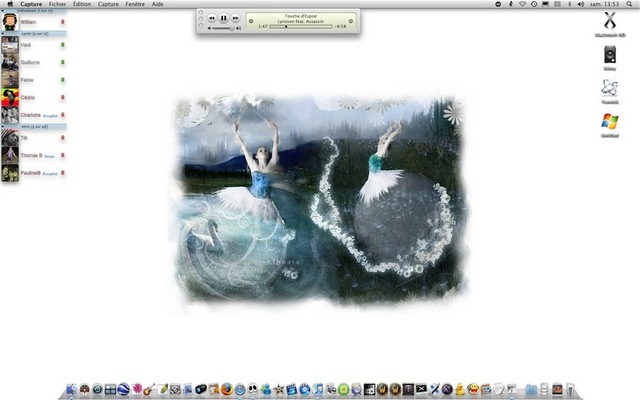
Task: Select contact PaulineB in buddy list
Action: click(33, 173)
